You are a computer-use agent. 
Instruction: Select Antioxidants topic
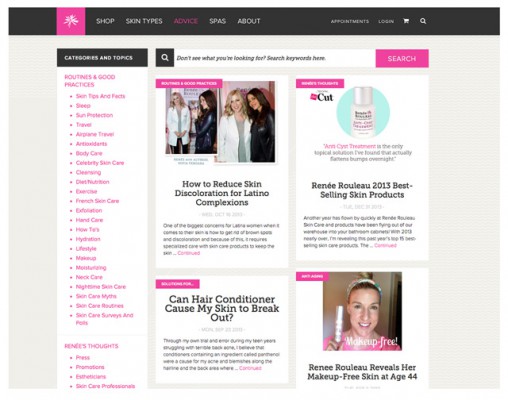coord(91,144)
